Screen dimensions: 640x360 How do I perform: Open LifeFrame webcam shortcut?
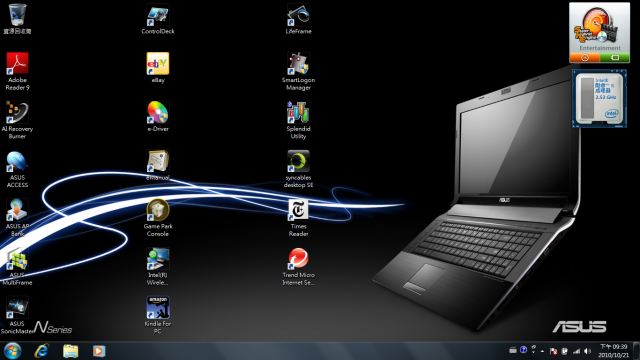click(298, 18)
